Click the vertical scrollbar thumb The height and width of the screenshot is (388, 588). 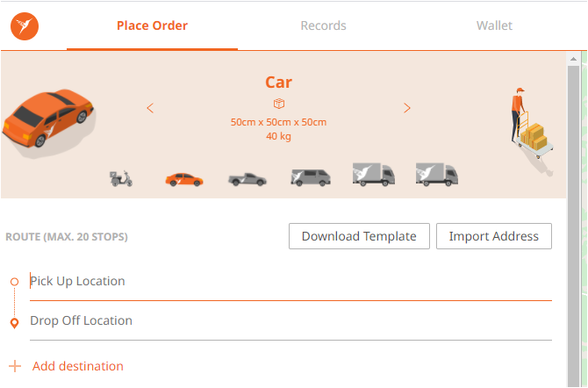pyautogui.click(x=573, y=226)
